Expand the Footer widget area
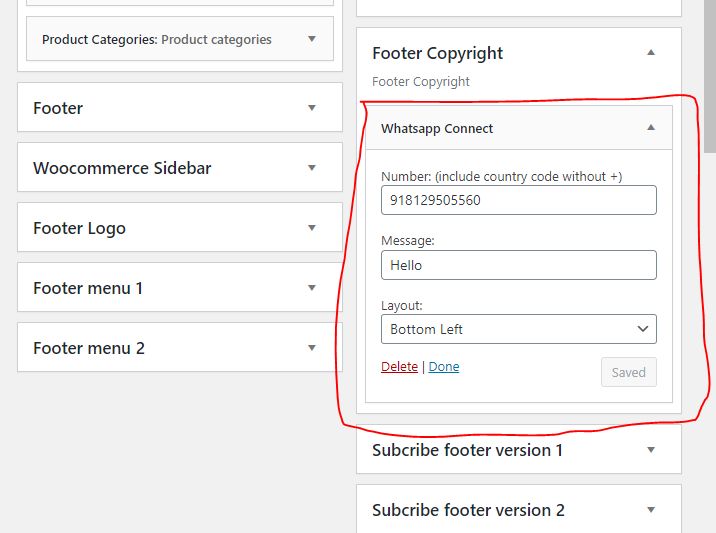716x533 pixels. click(312, 108)
